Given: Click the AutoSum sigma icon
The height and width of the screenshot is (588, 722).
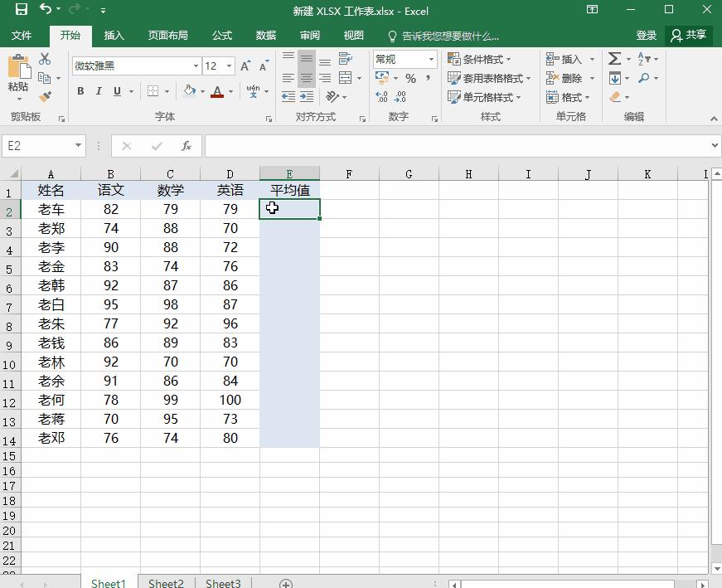Looking at the screenshot, I should pyautogui.click(x=615, y=59).
